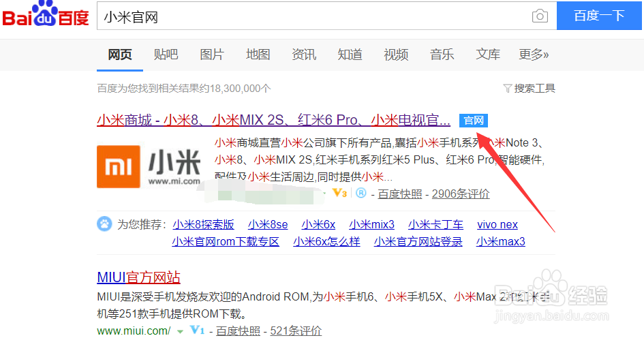The width and height of the screenshot is (644, 338).
Task: Click the 搜索工具 filter icon
Action: click(507, 89)
